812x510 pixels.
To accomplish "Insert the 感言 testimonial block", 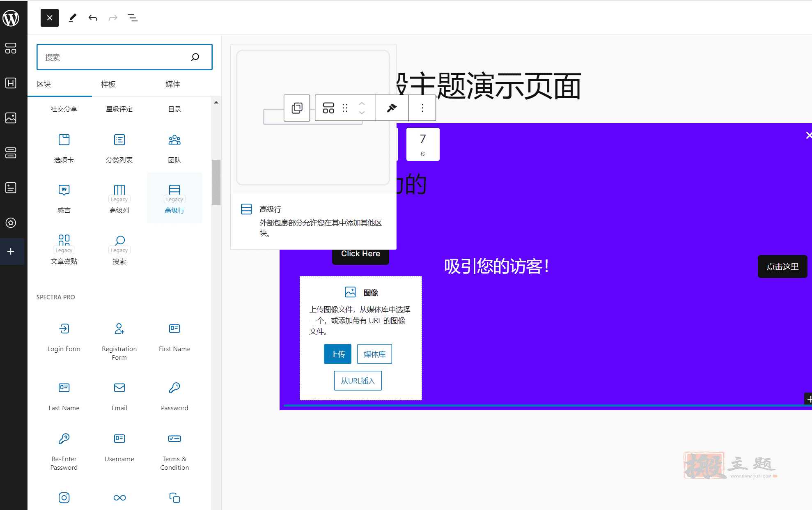I will pos(64,198).
